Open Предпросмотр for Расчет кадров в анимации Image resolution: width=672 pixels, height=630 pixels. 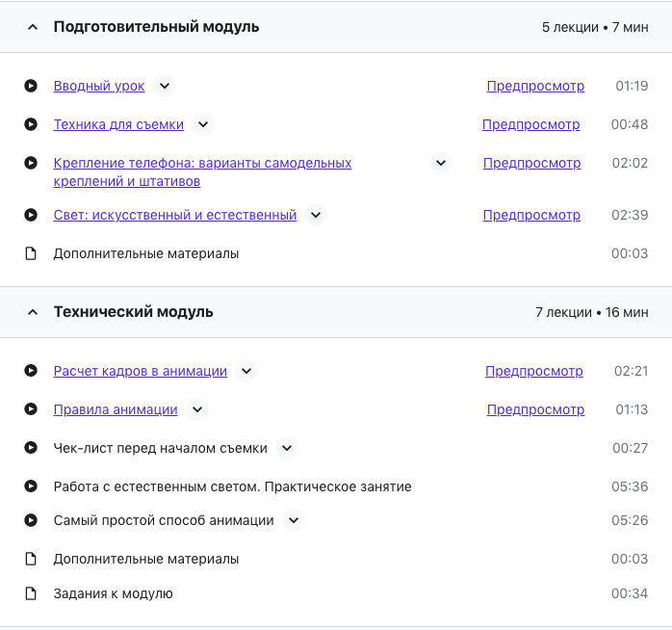point(533,371)
